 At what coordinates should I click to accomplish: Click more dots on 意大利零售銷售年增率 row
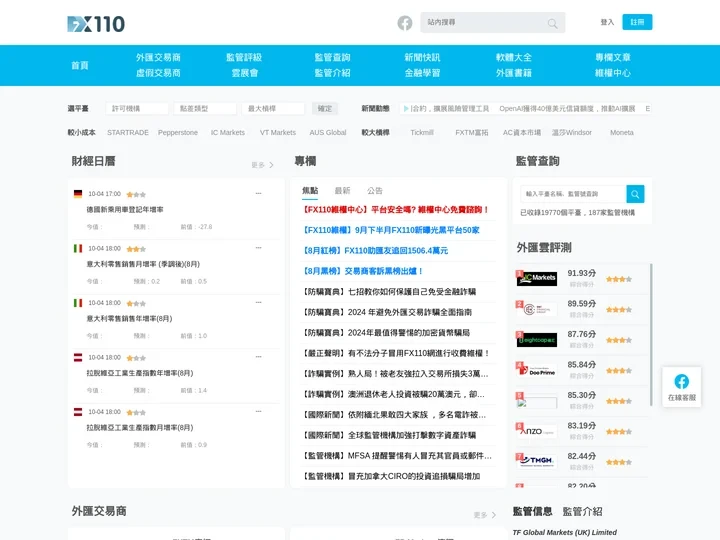[x=259, y=302]
